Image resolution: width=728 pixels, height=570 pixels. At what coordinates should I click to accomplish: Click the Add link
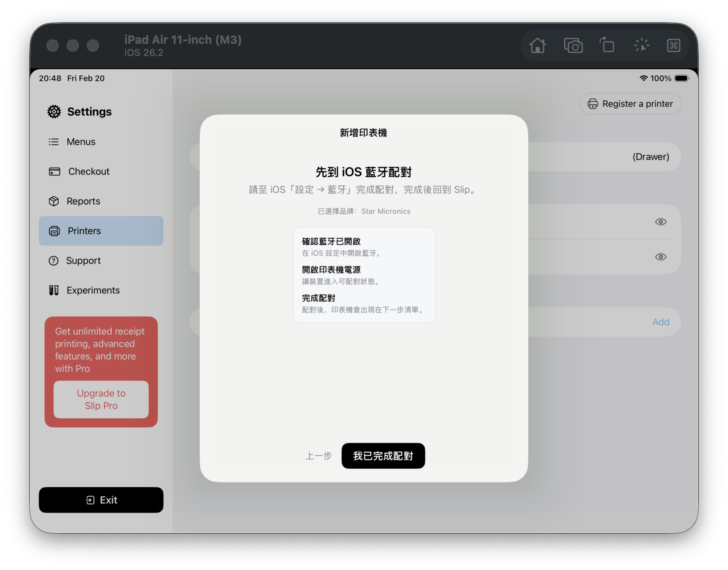point(661,322)
